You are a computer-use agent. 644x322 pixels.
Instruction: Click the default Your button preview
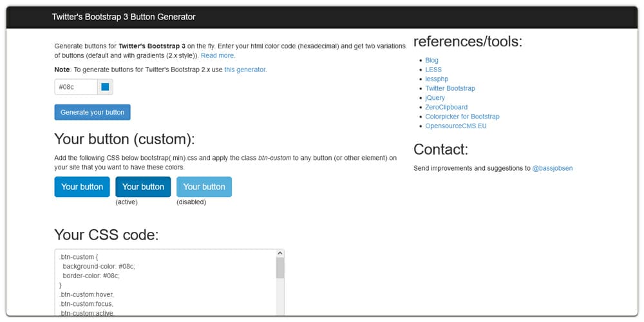82,187
